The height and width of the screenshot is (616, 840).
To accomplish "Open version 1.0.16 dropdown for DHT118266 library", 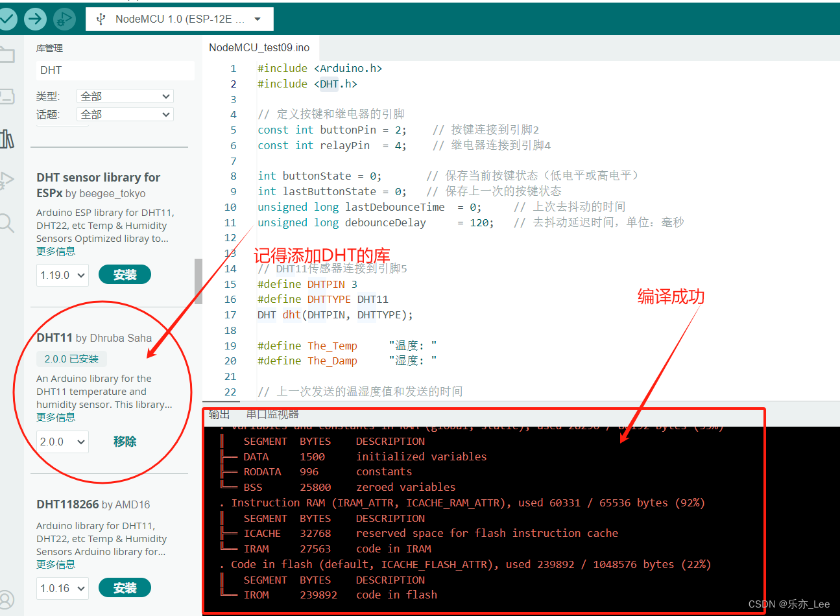I will (62, 588).
